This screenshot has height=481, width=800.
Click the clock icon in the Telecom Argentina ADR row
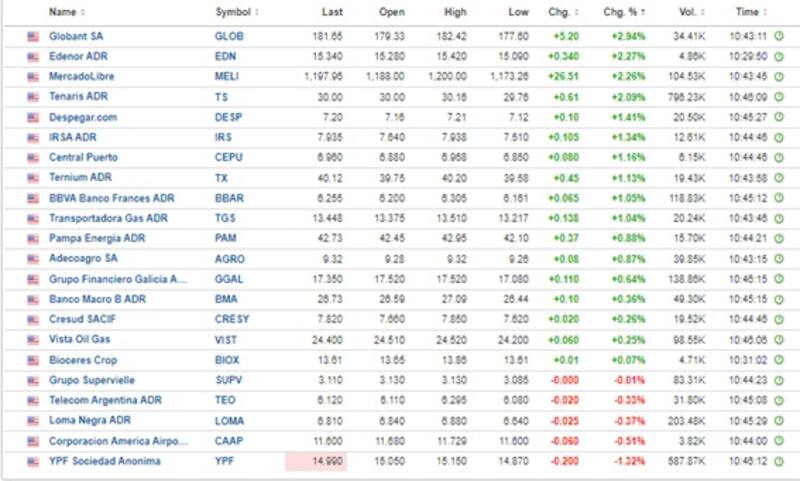pos(779,400)
